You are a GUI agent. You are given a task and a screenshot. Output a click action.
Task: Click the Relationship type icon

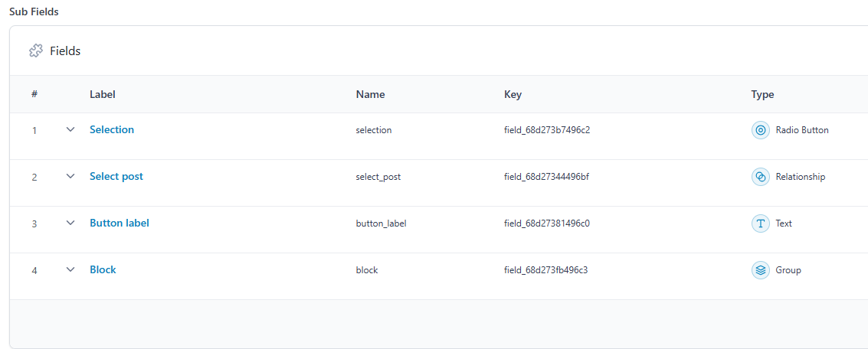click(760, 177)
